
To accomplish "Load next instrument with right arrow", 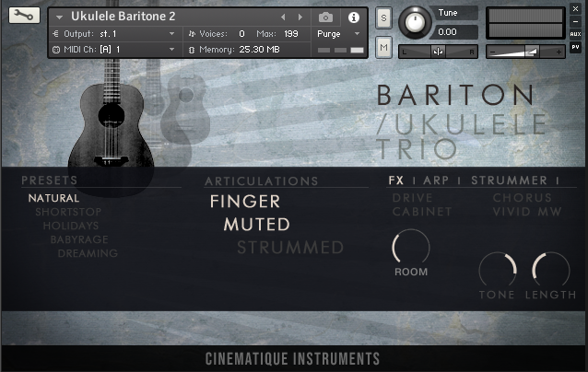I will [300, 17].
